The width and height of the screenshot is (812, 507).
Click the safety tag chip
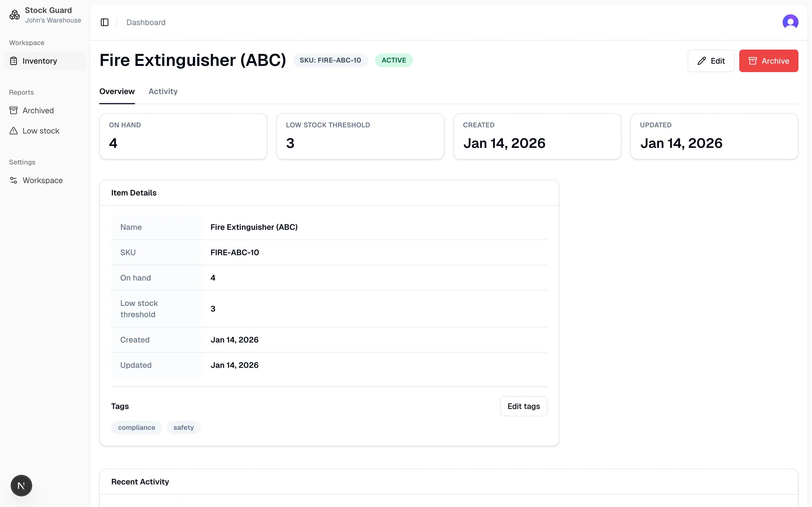coord(183,427)
